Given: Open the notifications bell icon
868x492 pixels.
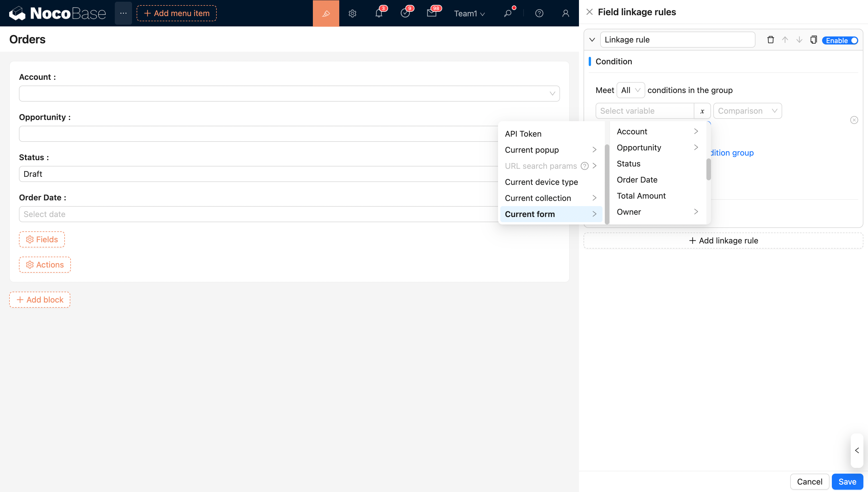Looking at the screenshot, I should 379,13.
